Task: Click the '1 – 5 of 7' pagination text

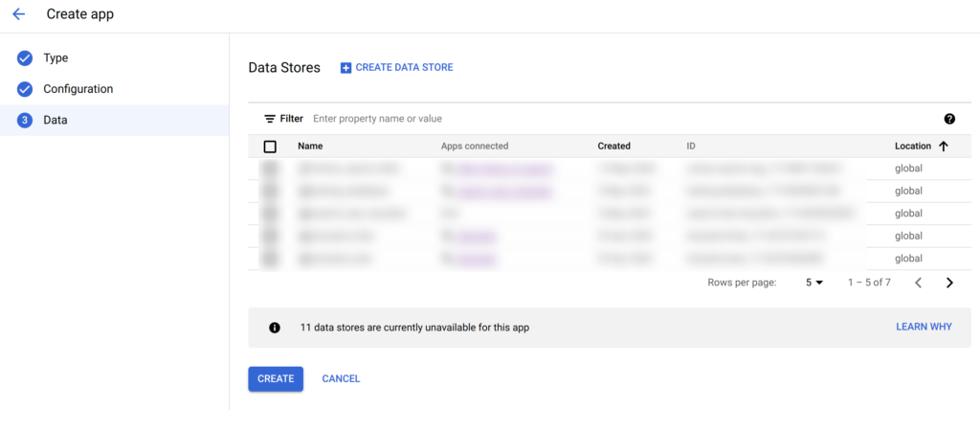Action: click(x=869, y=283)
